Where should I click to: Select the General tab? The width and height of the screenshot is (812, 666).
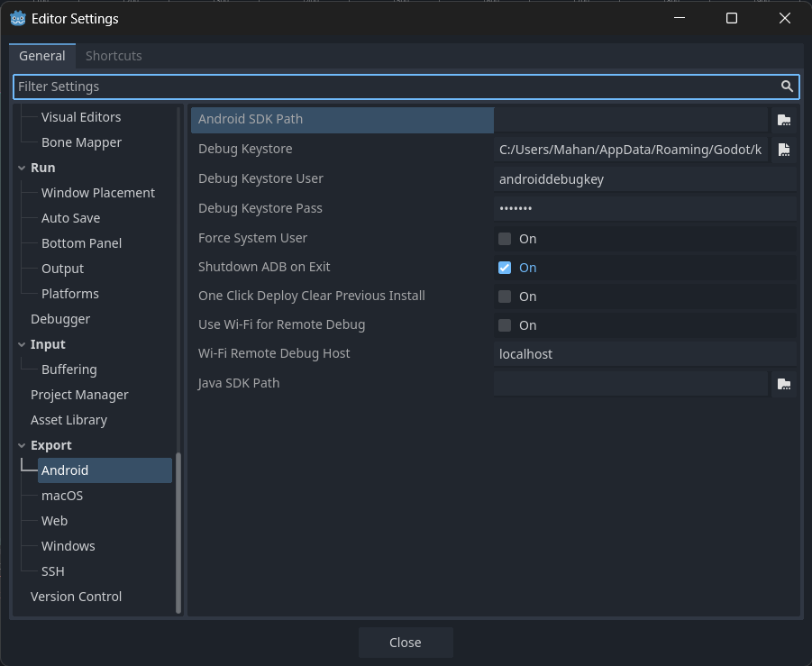(41, 55)
